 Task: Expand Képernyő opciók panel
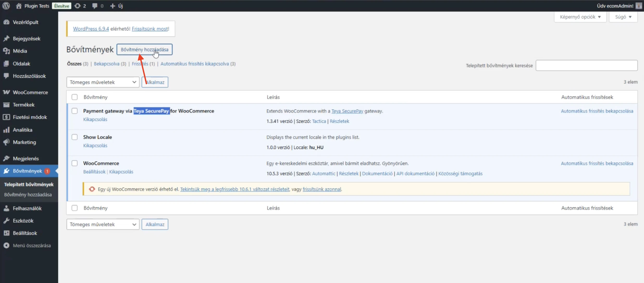(x=580, y=17)
